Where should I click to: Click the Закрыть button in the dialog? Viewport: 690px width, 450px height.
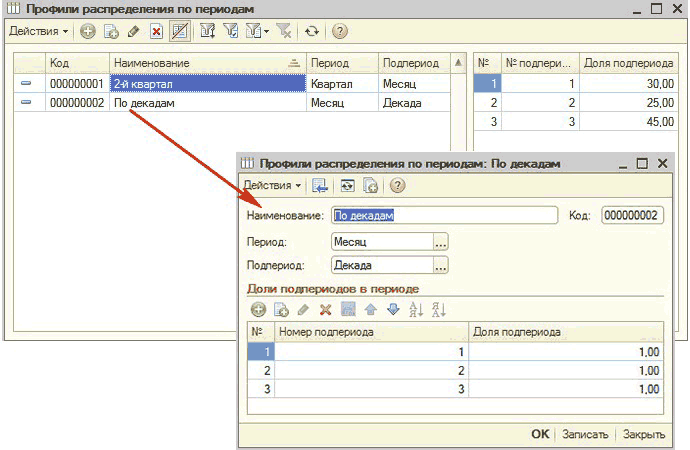point(644,434)
